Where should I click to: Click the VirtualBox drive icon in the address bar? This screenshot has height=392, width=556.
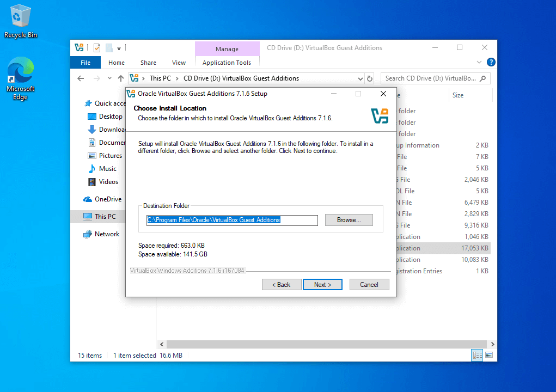tap(134, 78)
